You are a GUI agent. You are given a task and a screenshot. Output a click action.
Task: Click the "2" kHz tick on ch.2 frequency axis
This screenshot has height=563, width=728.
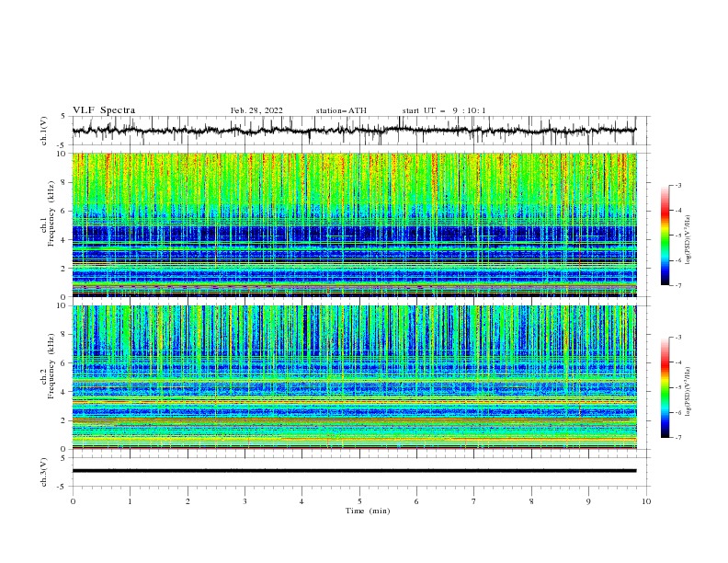tap(64, 420)
